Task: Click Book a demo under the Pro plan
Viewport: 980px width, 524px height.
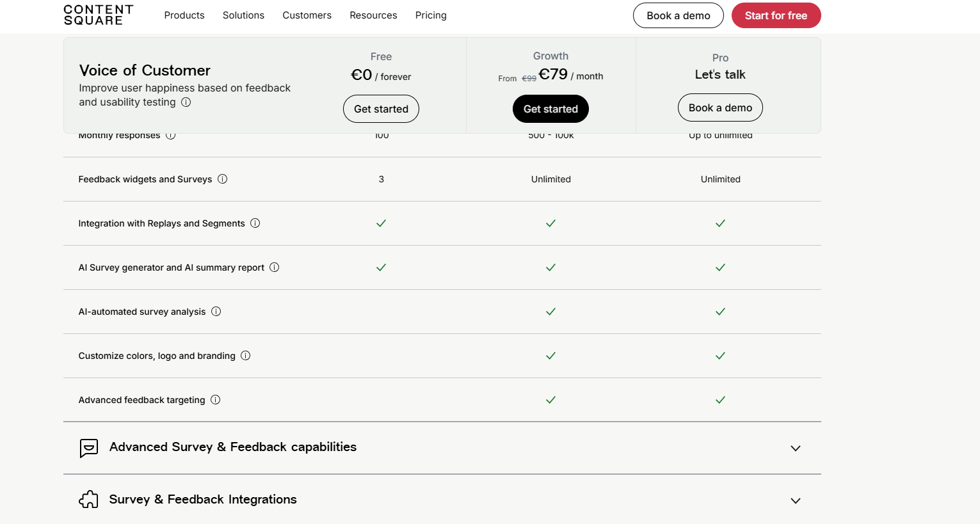Action: (x=720, y=107)
